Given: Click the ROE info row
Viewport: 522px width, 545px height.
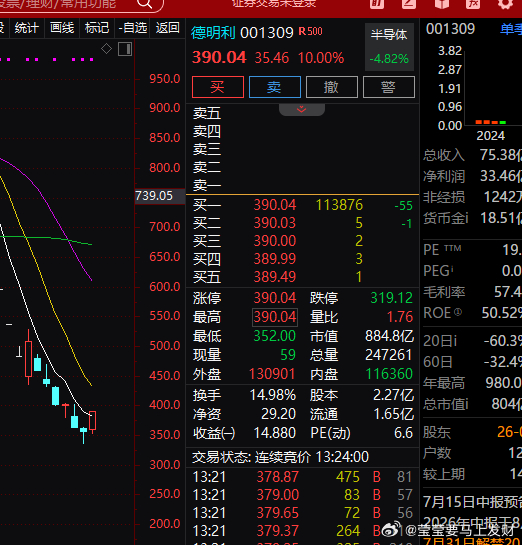Looking at the screenshot, I should pyautogui.click(x=472, y=313).
